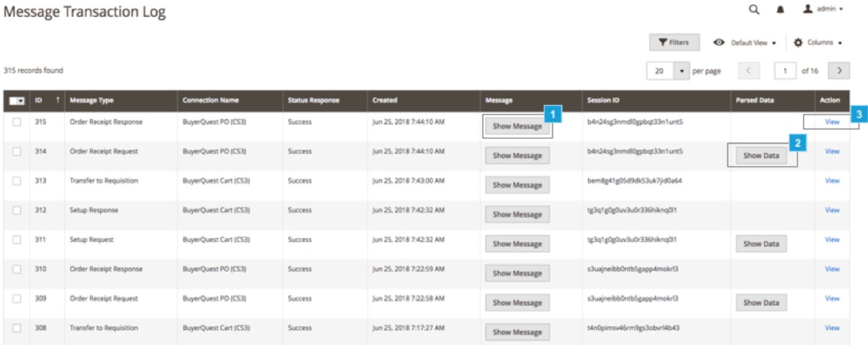Screen dimensions: 868x345
Task: Open the View link for row 308
Action: point(831,328)
